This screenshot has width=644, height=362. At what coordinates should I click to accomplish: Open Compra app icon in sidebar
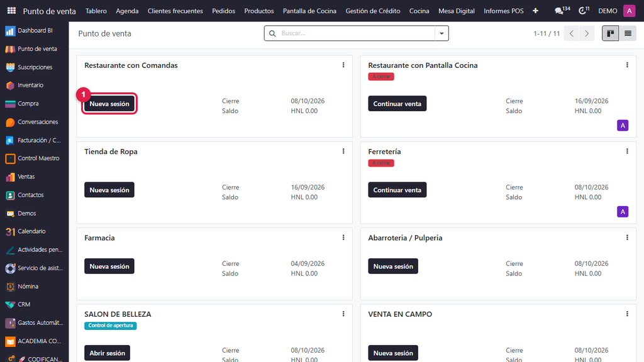pyautogui.click(x=10, y=104)
